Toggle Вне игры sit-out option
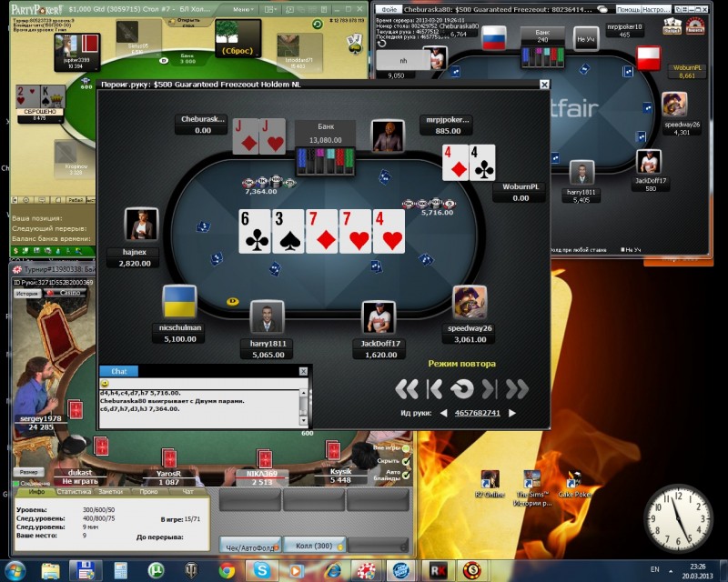The width and height of the screenshot is (728, 582). click(x=406, y=448)
